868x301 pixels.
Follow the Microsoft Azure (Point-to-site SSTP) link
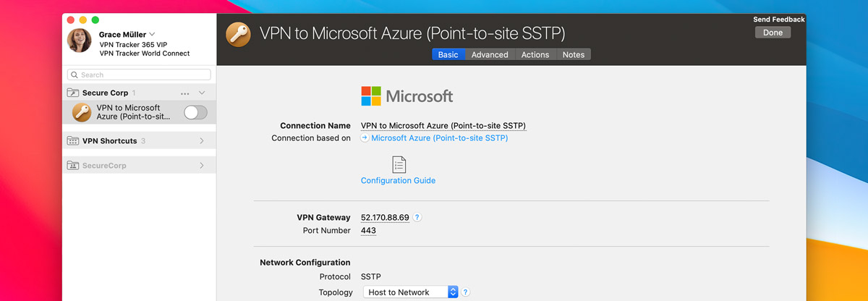click(x=439, y=138)
